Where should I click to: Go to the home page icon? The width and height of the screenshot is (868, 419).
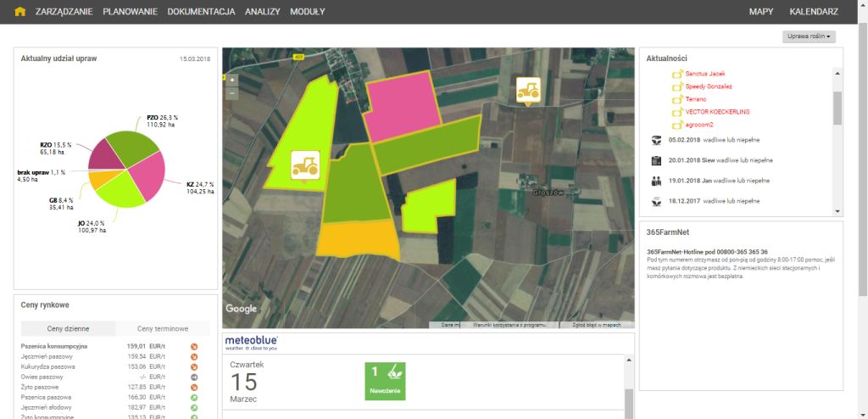pyautogui.click(x=20, y=12)
